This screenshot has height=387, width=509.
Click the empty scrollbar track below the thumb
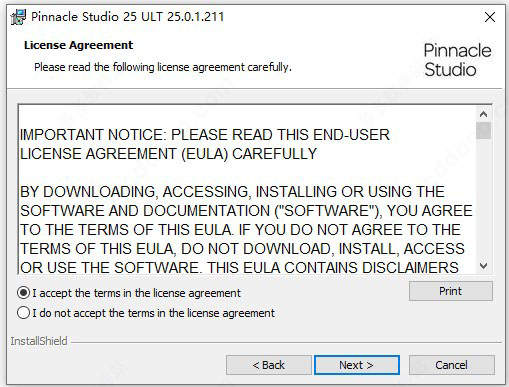[483, 198]
